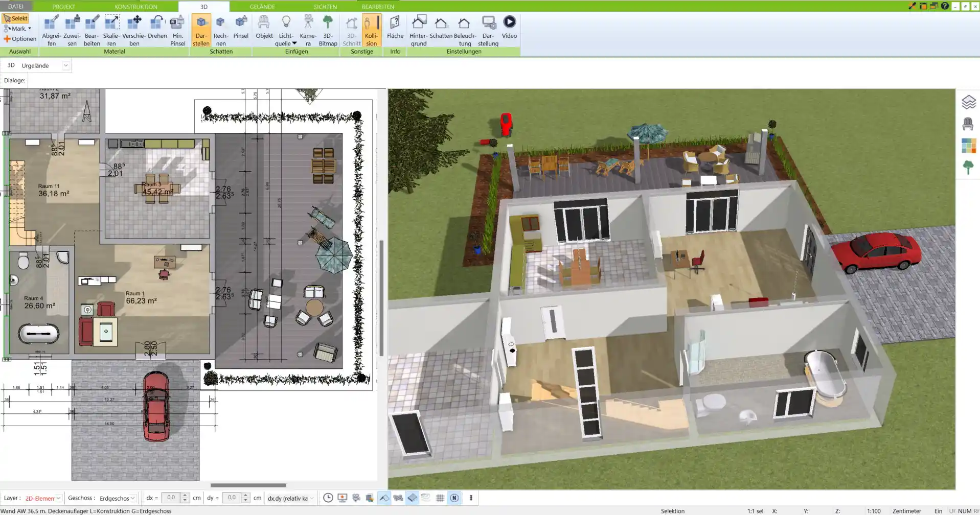The height and width of the screenshot is (515, 980).
Task: Toggle Schatten Darstellen button
Action: coord(201,31)
